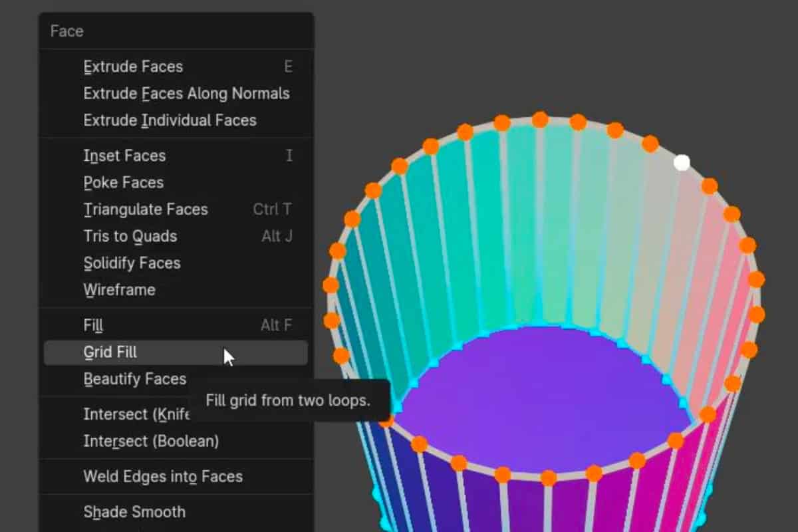Apply Solidify Faces to the mesh
Screen dimensions: 798x532
pyautogui.click(x=131, y=262)
